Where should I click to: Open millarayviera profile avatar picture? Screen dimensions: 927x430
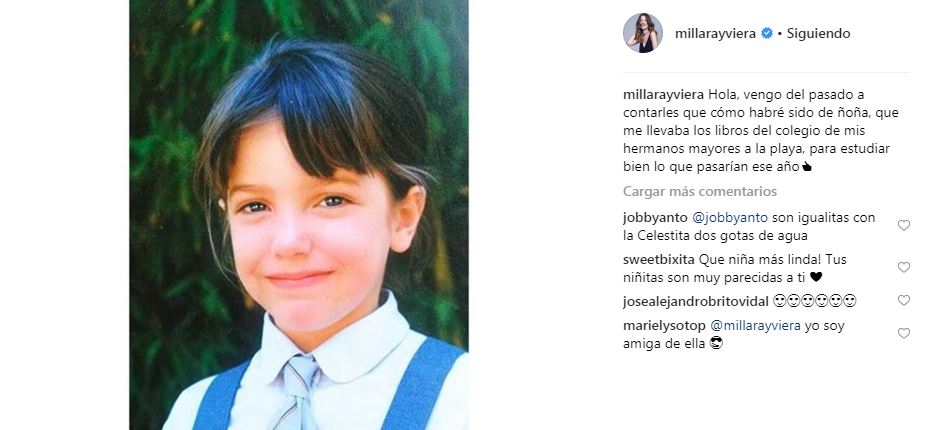[x=643, y=33]
